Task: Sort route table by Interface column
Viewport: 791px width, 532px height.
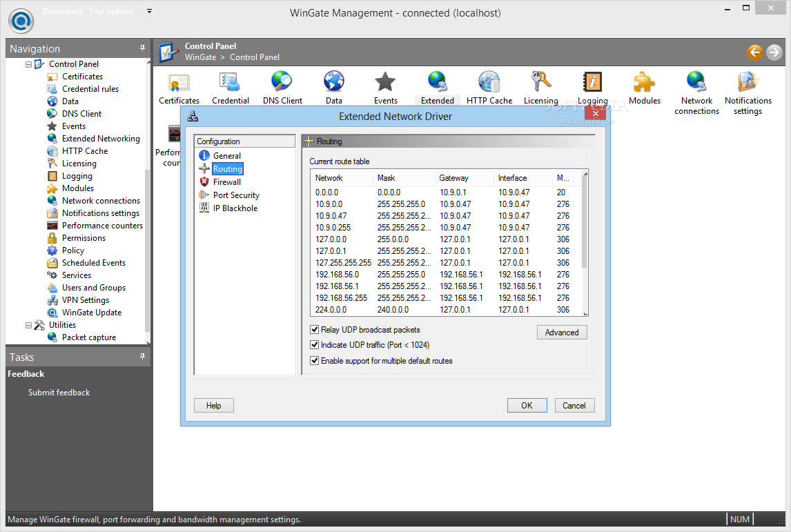Action: 523,178
